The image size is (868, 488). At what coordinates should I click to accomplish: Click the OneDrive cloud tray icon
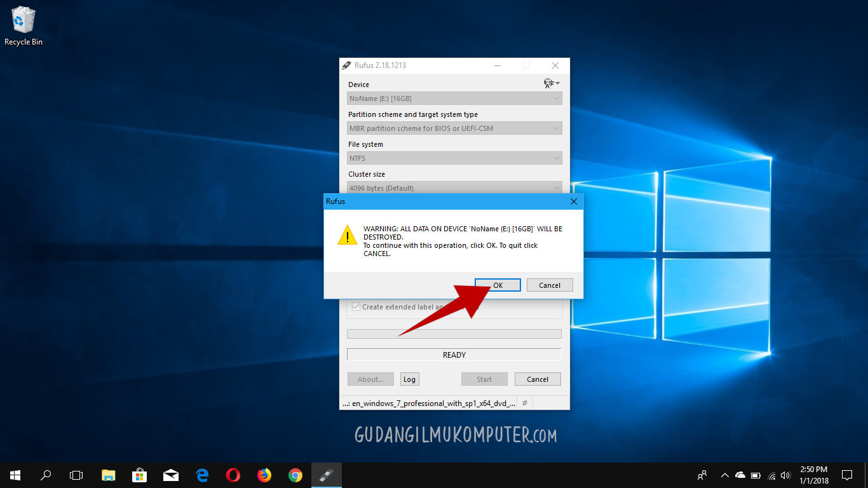(740, 475)
